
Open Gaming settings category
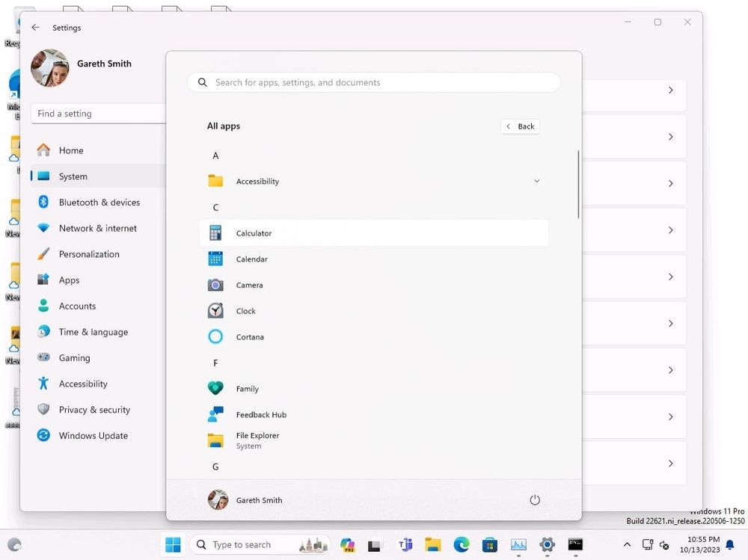pyautogui.click(x=98, y=357)
